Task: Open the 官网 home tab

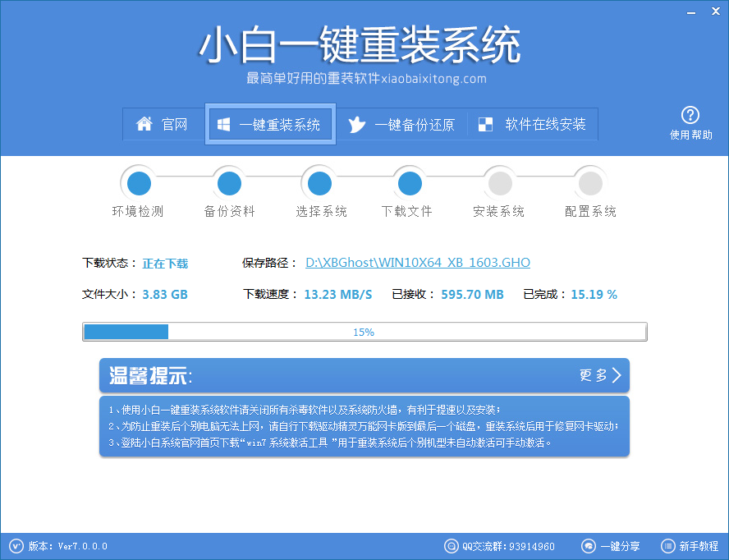Action: 163,125
